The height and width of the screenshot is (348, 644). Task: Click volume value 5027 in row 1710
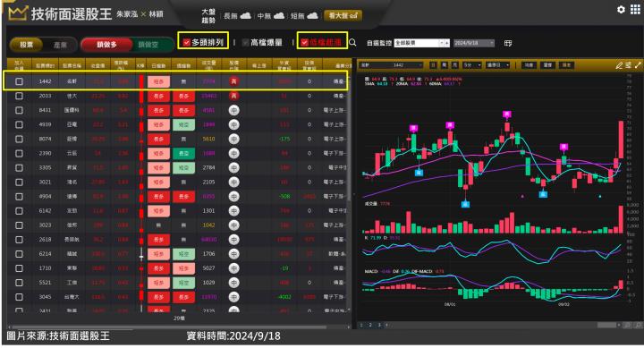pyautogui.click(x=208, y=268)
